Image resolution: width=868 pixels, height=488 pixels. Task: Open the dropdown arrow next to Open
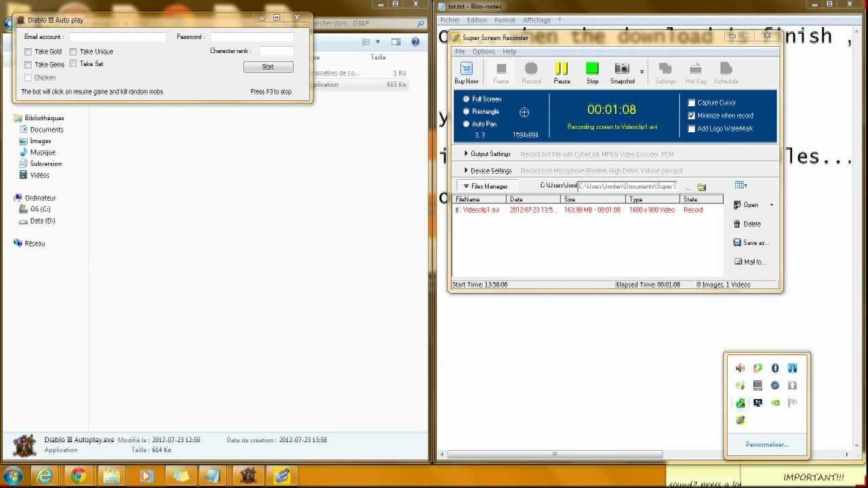[771, 205]
